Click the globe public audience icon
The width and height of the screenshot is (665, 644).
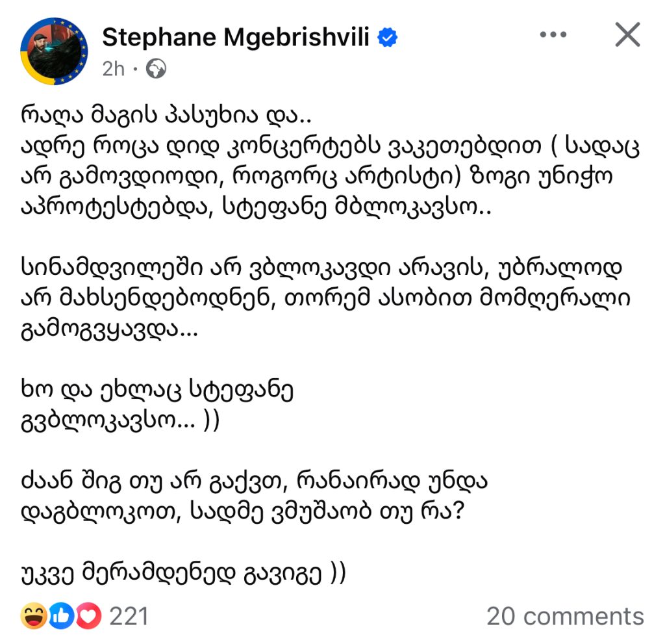tap(157, 69)
